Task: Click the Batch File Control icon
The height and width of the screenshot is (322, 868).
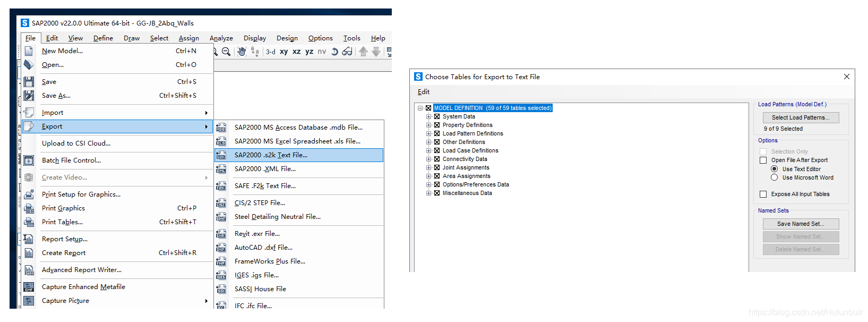Action: pyautogui.click(x=29, y=160)
